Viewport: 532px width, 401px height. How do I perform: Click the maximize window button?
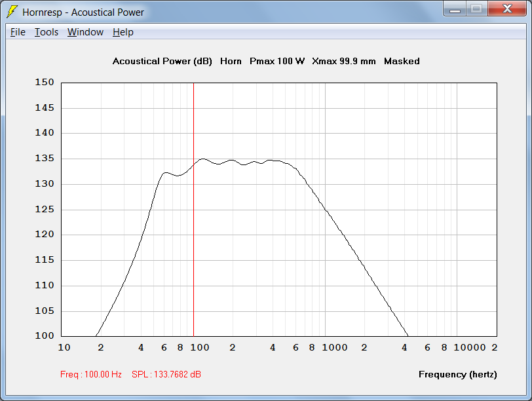tap(477, 9)
